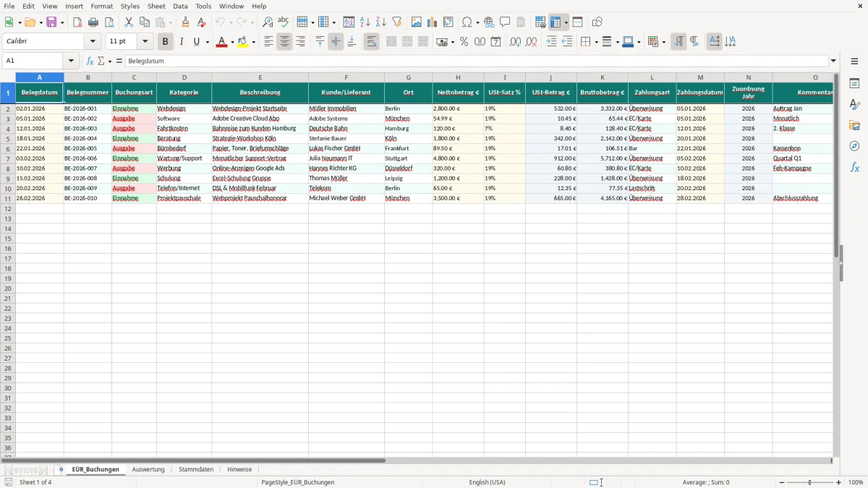Switch to the Auswertung sheet tab

pos(148,469)
